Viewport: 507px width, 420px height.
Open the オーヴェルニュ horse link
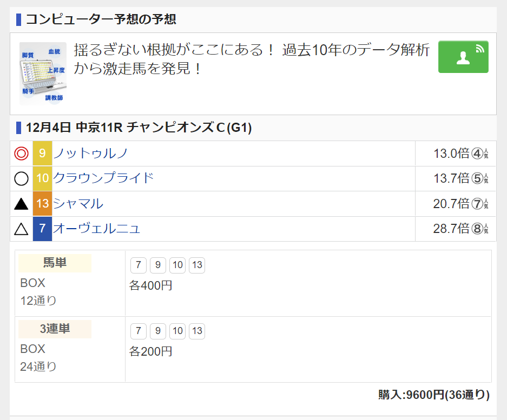pos(96,229)
